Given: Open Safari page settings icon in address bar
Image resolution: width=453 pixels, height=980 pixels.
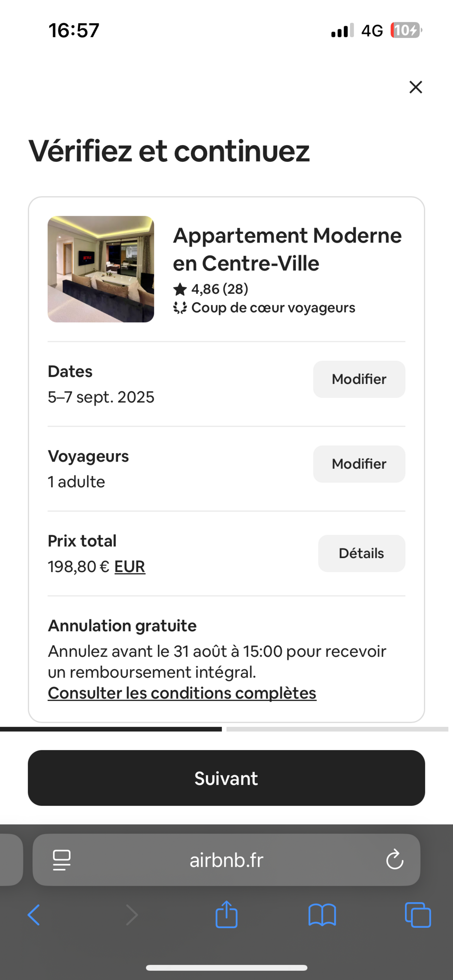Looking at the screenshot, I should pos(62,860).
